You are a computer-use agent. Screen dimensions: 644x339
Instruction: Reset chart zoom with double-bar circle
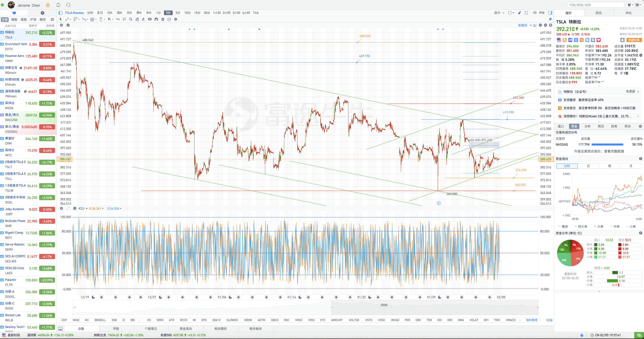pyautogui.click(x=540, y=25)
